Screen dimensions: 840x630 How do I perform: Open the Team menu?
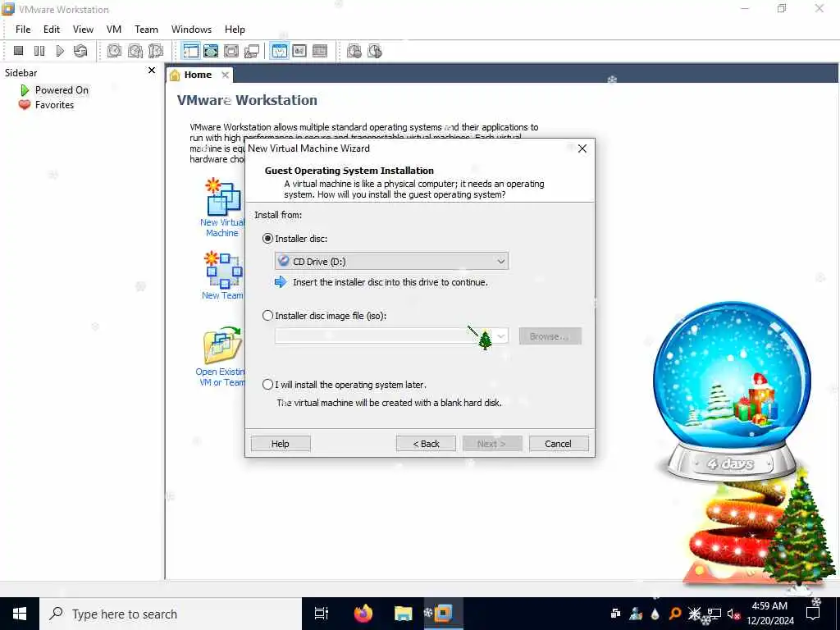(146, 30)
